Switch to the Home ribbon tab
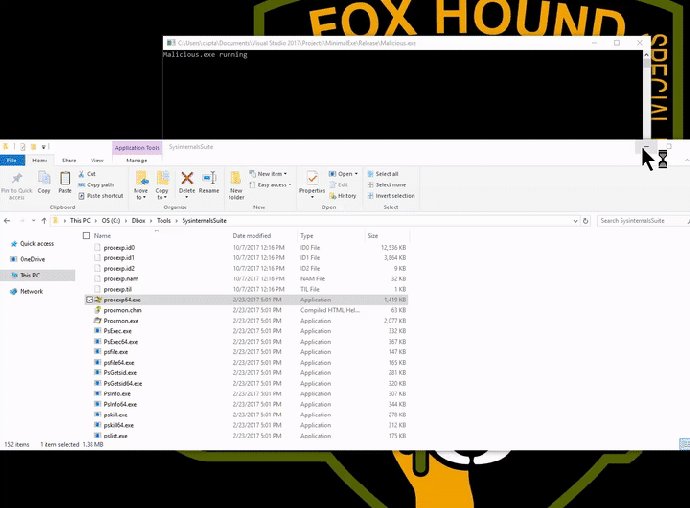Image resolution: width=690 pixels, height=508 pixels. [x=40, y=160]
